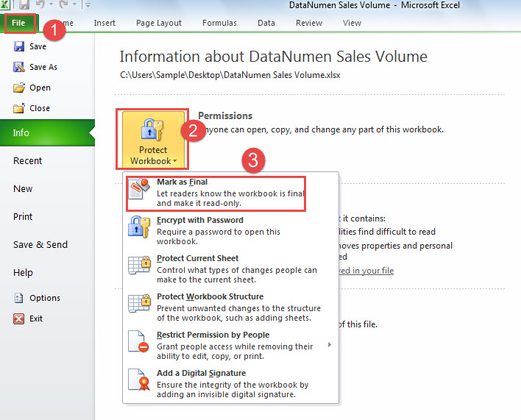Image resolution: width=521 pixels, height=420 pixels.
Task: Click the Save As icon
Action: (19, 67)
